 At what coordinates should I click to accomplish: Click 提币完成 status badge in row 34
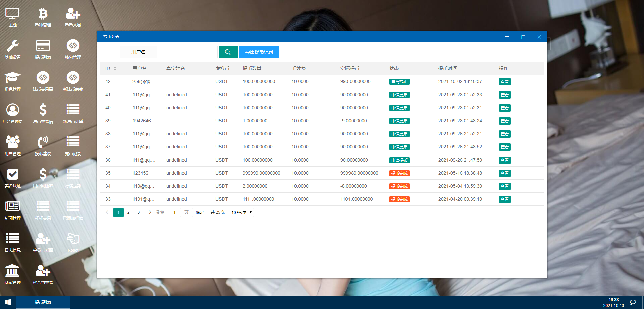pyautogui.click(x=399, y=186)
